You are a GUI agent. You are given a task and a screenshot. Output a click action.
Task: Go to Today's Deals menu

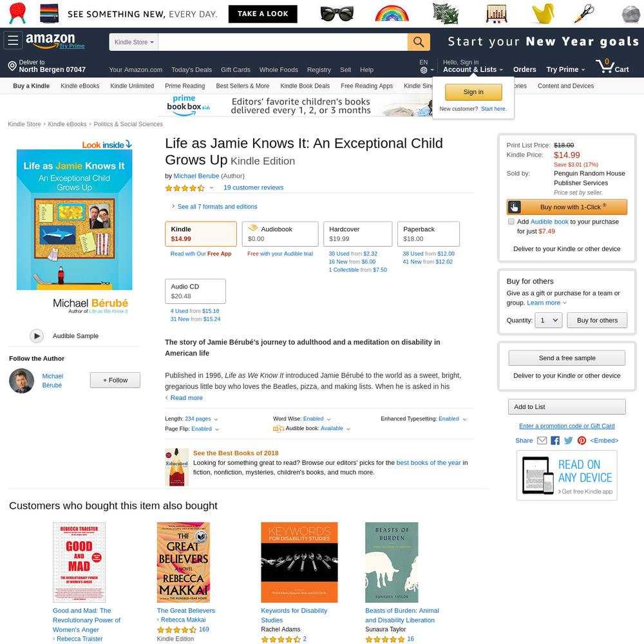[x=191, y=70]
